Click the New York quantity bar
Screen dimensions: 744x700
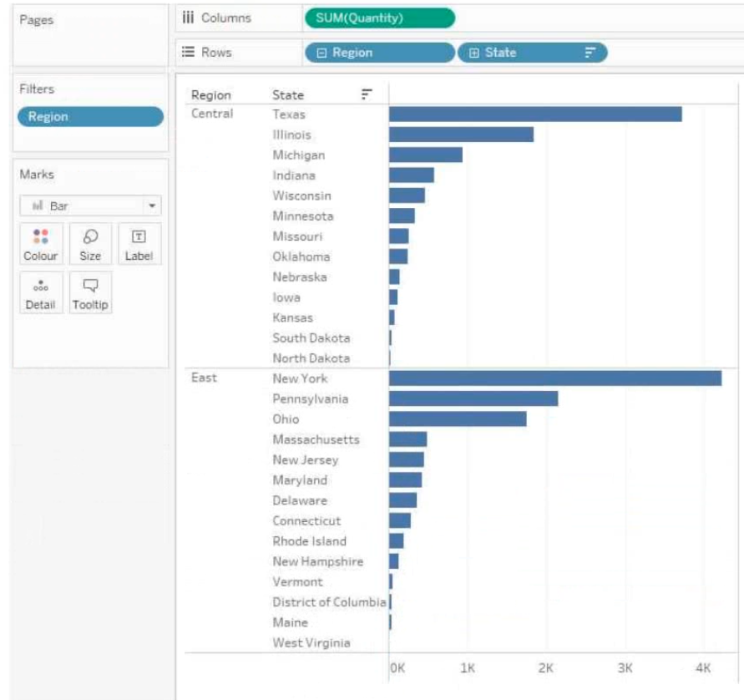(555, 378)
